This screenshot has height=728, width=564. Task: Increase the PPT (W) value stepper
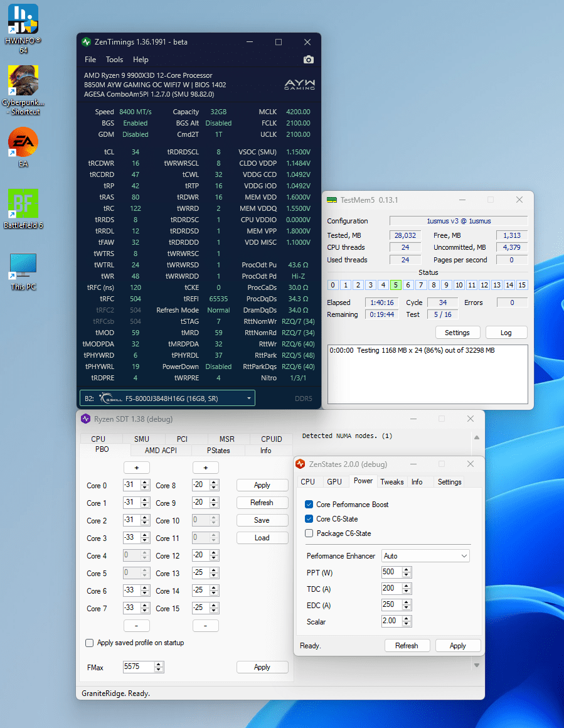(407, 569)
